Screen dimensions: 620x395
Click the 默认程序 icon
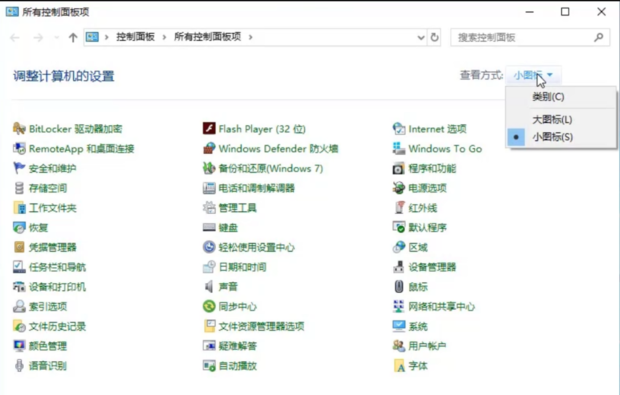click(x=399, y=227)
